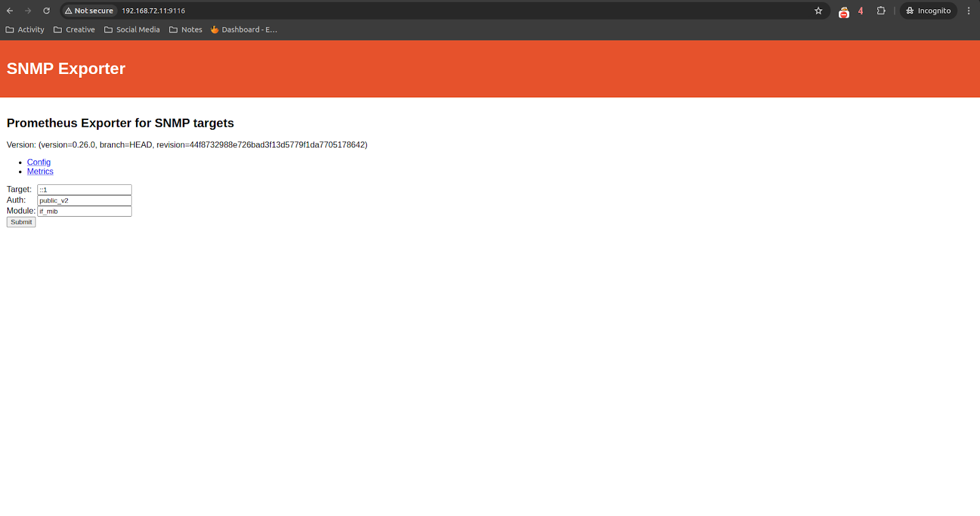Open the Notes bookmarks folder
The height and width of the screenshot is (516, 980).
click(186, 29)
